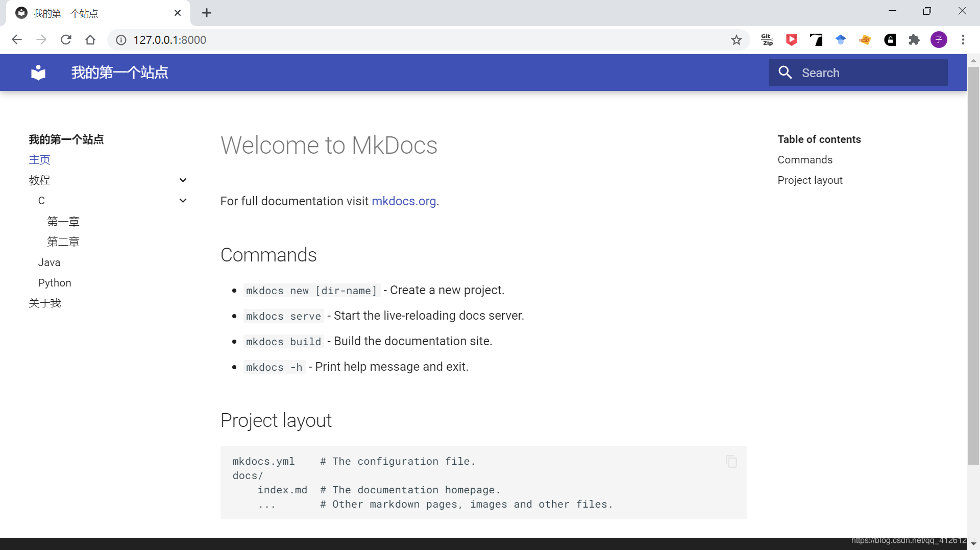Open the blue graduation cap extension

tap(841, 40)
